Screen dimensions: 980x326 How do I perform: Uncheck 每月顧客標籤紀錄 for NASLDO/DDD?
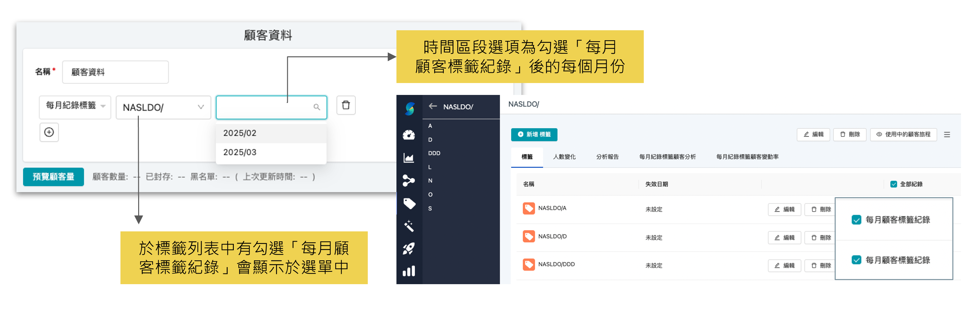pos(857,260)
